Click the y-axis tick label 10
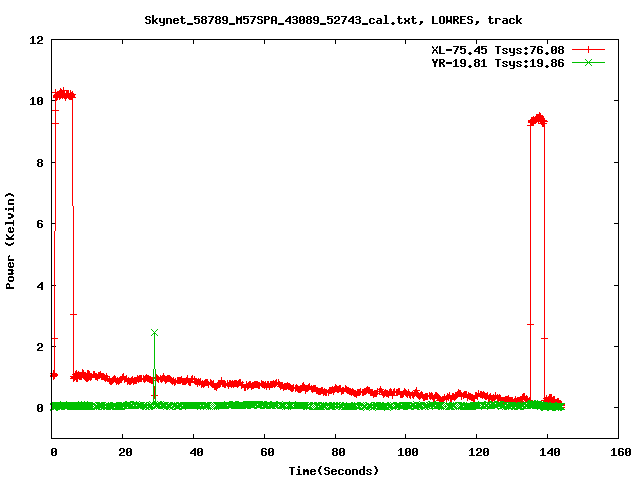Image resolution: width=640 pixels, height=480 pixels. point(36,101)
